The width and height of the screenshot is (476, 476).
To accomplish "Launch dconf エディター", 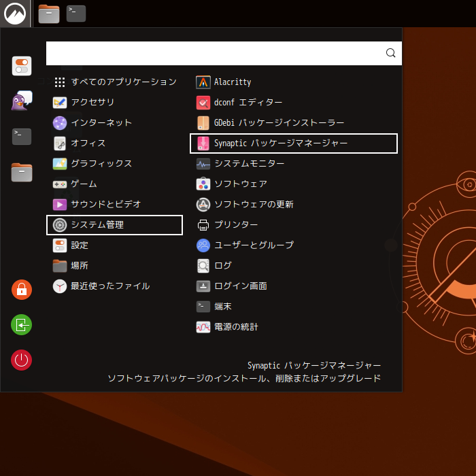I will tap(294, 103).
